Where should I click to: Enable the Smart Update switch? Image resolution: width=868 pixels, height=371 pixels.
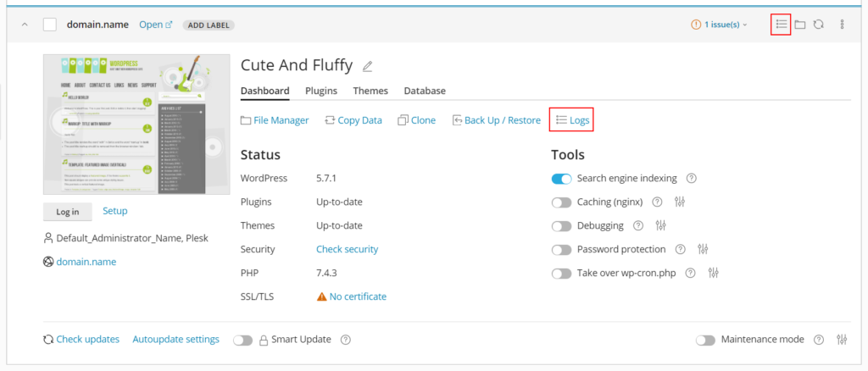tap(243, 340)
